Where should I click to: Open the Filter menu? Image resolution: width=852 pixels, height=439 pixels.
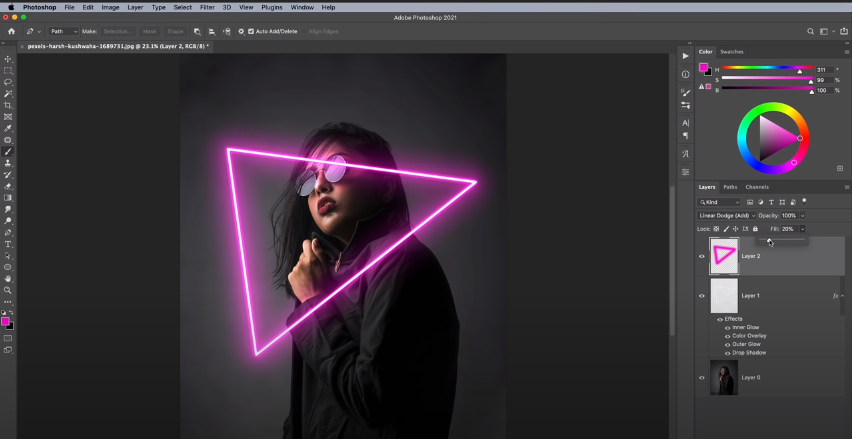pyautogui.click(x=207, y=7)
